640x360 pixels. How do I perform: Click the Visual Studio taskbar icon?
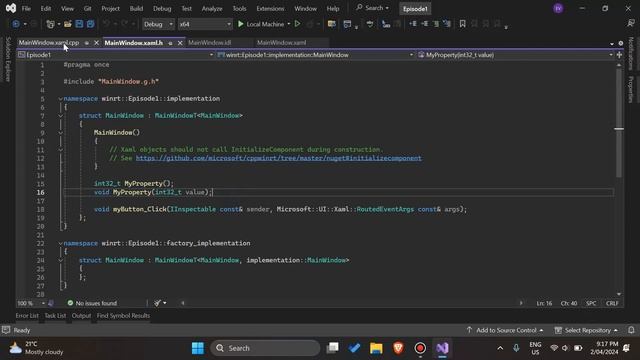click(442, 348)
